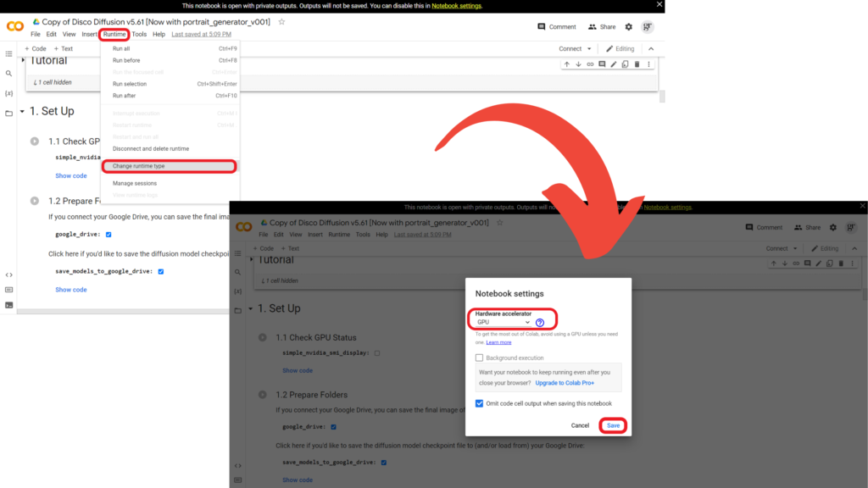
Task: Run the 1.1 Check GPU cell in the Runtime-menu window
Action: [x=35, y=141]
